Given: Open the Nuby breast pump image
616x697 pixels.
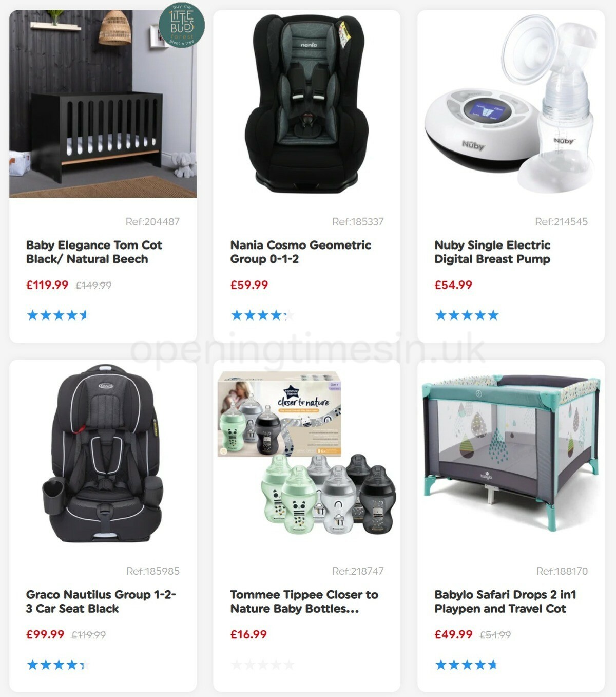Looking at the screenshot, I should pos(511,104).
